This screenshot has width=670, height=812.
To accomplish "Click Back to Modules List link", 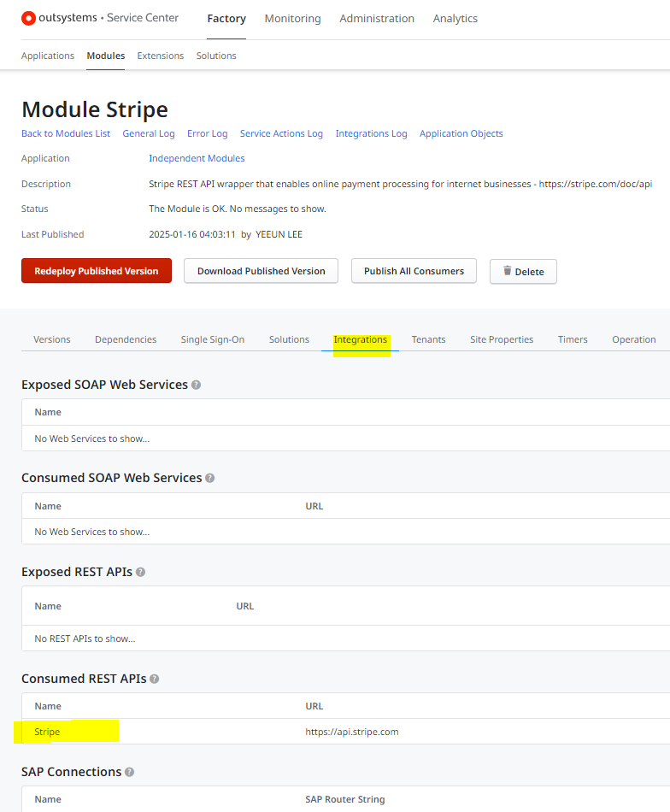I will click(x=66, y=133).
